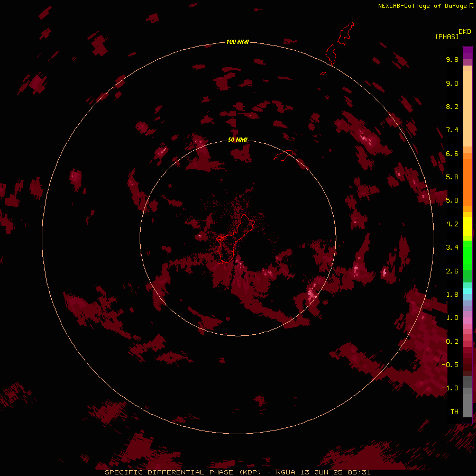
Task: Click the 0.2 scale label
Action: [452, 341]
